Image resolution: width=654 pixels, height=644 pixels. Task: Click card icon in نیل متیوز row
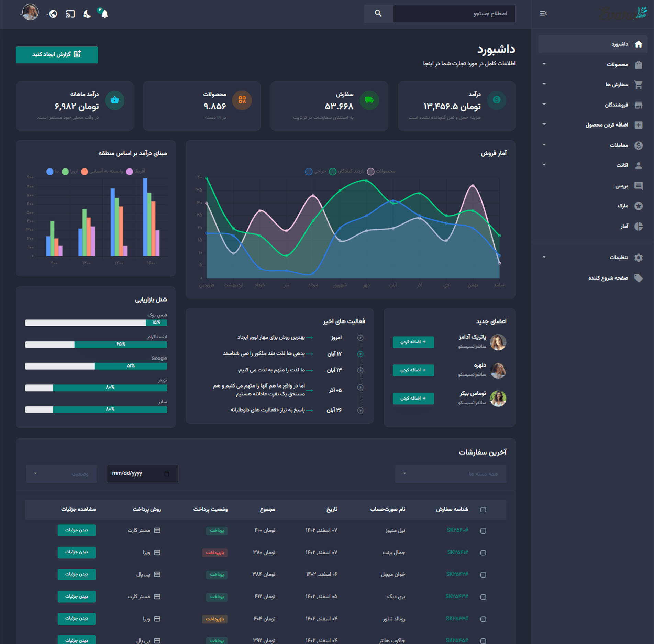click(157, 530)
